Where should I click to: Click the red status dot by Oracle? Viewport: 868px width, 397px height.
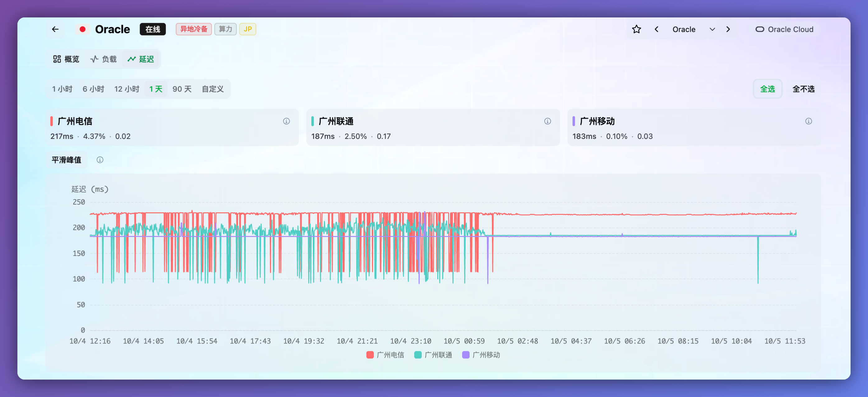click(x=82, y=29)
